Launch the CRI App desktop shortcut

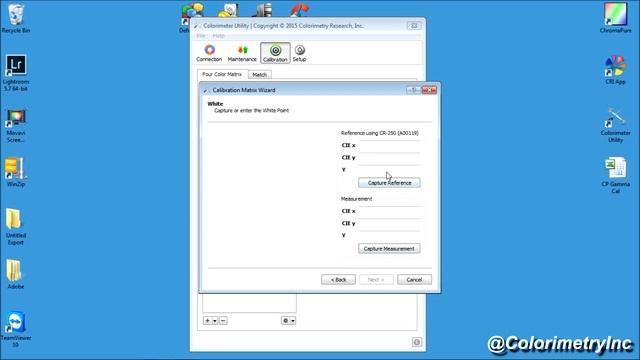pos(616,70)
